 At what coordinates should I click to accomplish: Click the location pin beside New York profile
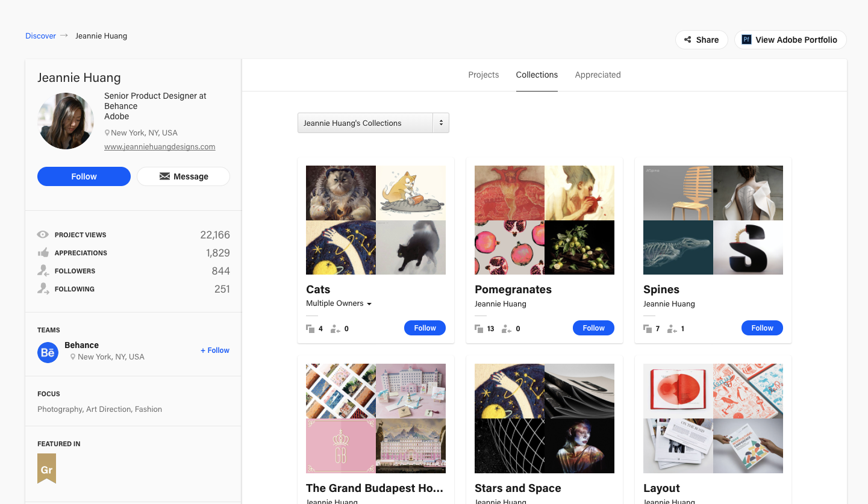[107, 133]
